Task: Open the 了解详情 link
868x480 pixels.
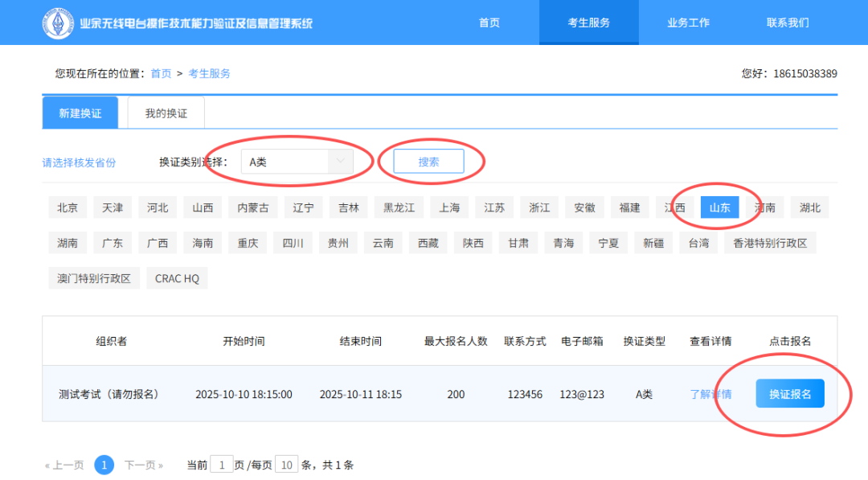Action: 710,394
